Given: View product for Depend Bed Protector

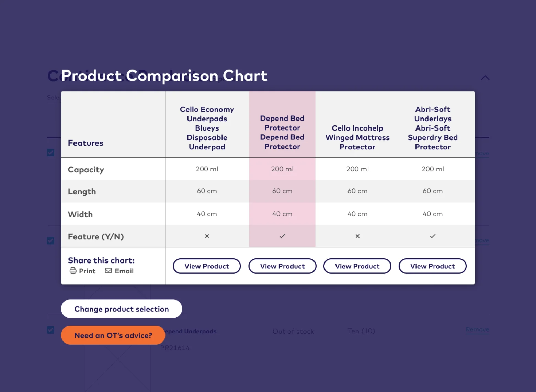Looking at the screenshot, I should point(282,266).
